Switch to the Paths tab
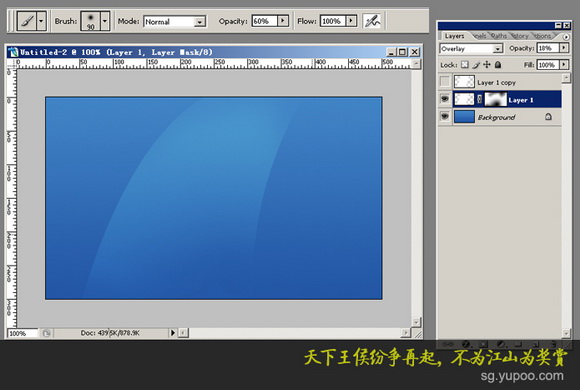 [x=499, y=36]
